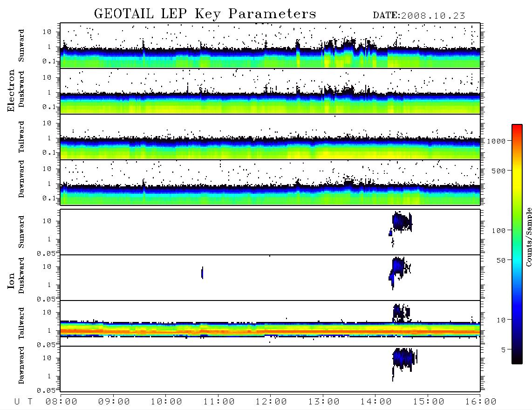This screenshot has width=532, height=410.
Task: Click the small Ion Duskward blip before 11:00
Action: [x=202, y=273]
